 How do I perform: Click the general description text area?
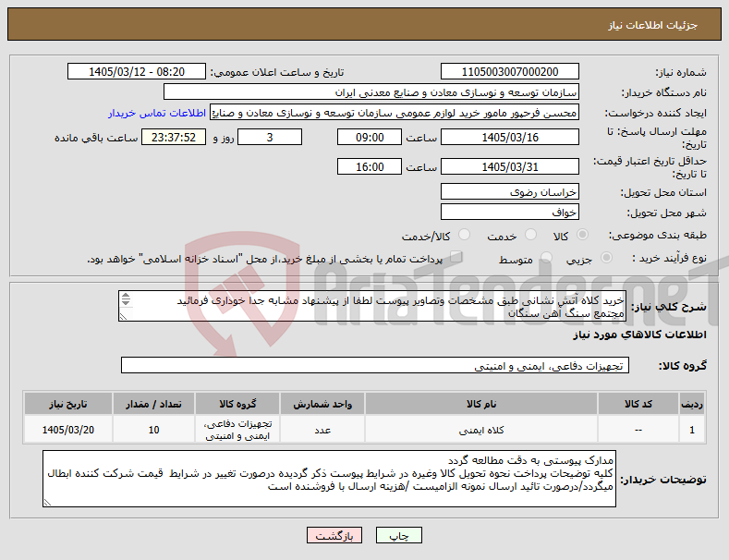pyautogui.click(x=372, y=306)
